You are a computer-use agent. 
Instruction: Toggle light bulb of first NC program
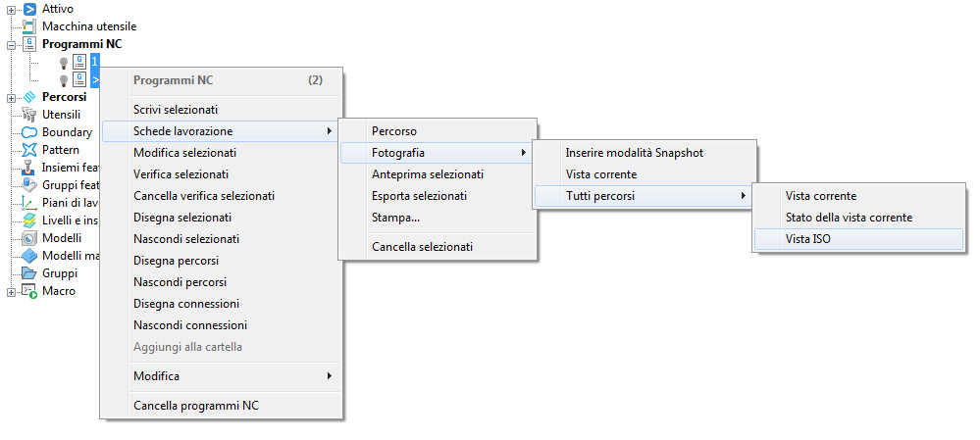click(64, 62)
